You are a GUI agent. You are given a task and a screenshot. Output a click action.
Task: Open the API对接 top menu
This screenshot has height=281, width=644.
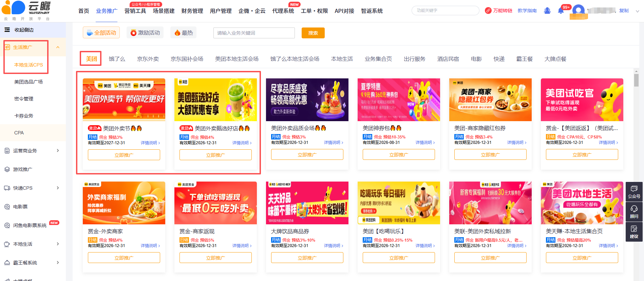click(344, 11)
